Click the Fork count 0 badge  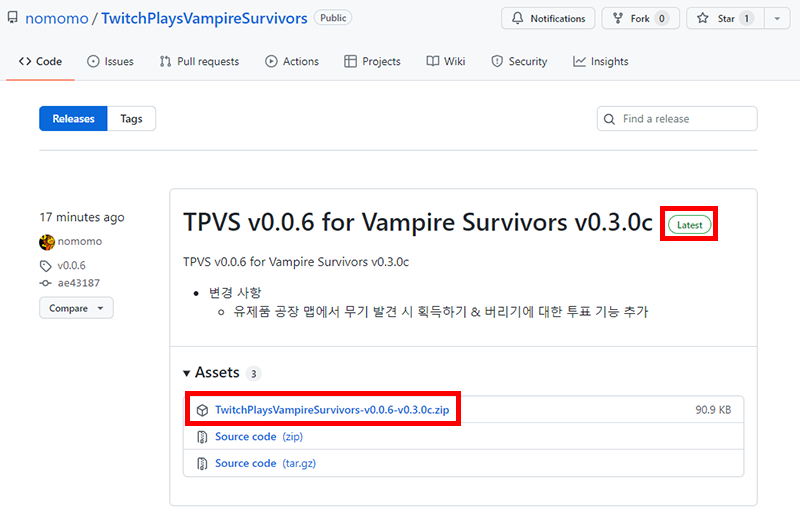[x=662, y=18]
